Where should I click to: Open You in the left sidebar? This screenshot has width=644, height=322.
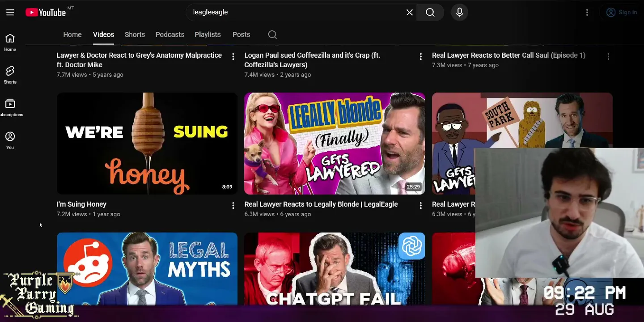[10, 140]
